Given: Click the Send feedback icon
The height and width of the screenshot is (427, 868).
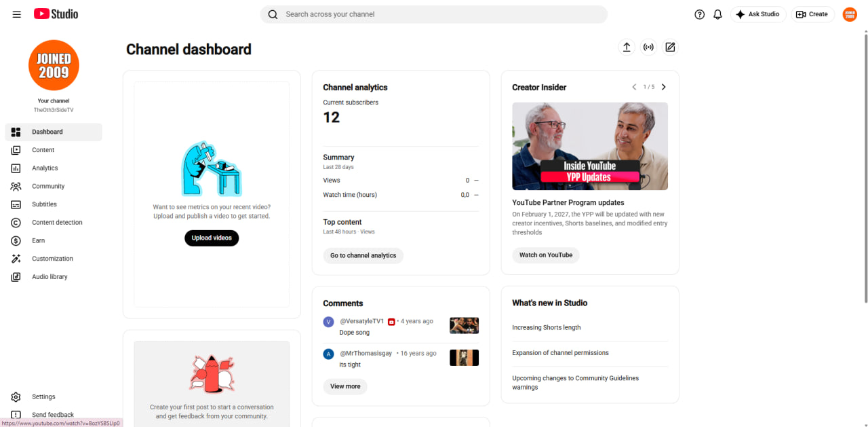Looking at the screenshot, I should click(16, 415).
